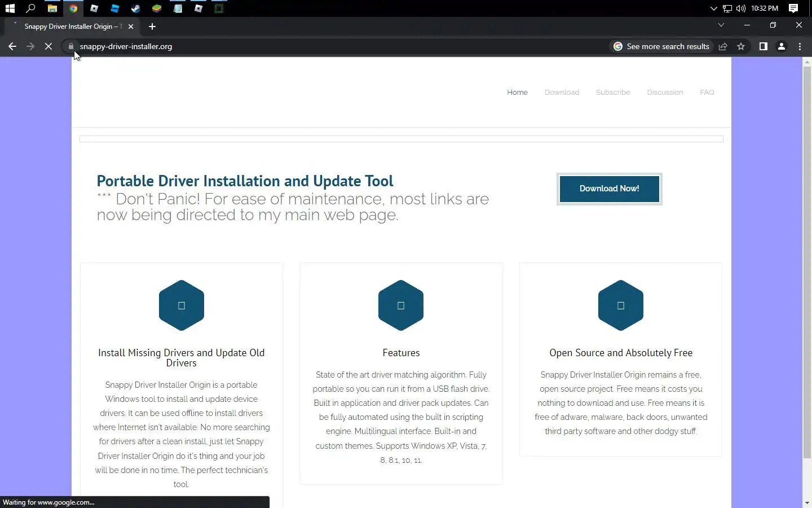This screenshot has width=812, height=508.
Task: Open a new browser tab
Action: (x=152, y=27)
